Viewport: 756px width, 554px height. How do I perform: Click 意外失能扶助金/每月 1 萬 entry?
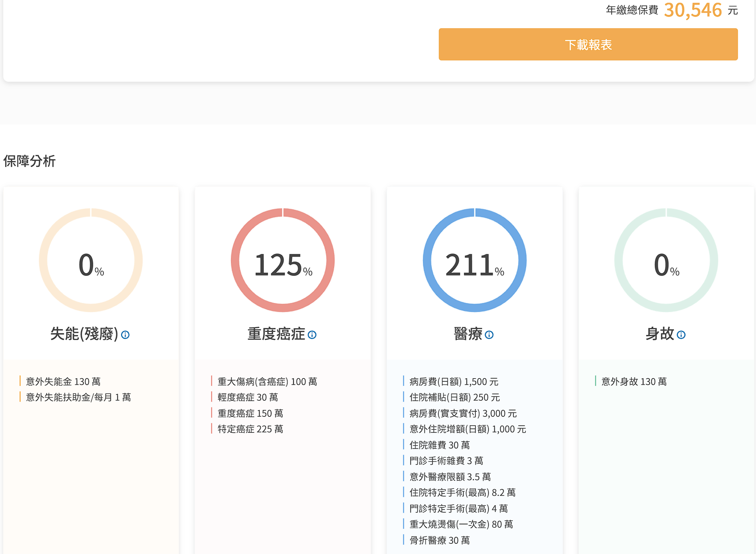78,397
